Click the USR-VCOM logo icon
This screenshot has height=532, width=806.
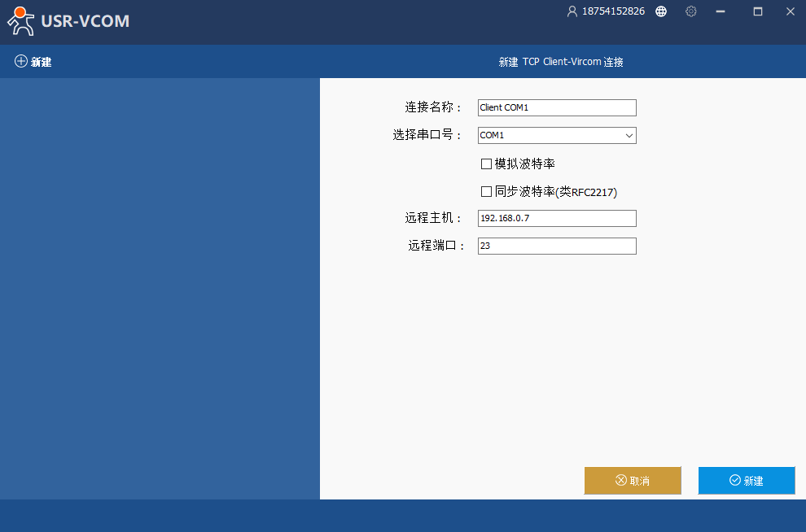[21, 20]
